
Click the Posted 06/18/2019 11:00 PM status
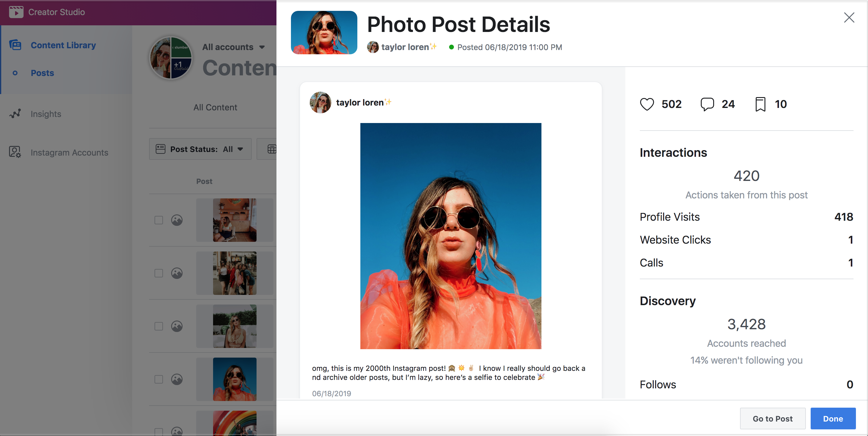(x=506, y=47)
